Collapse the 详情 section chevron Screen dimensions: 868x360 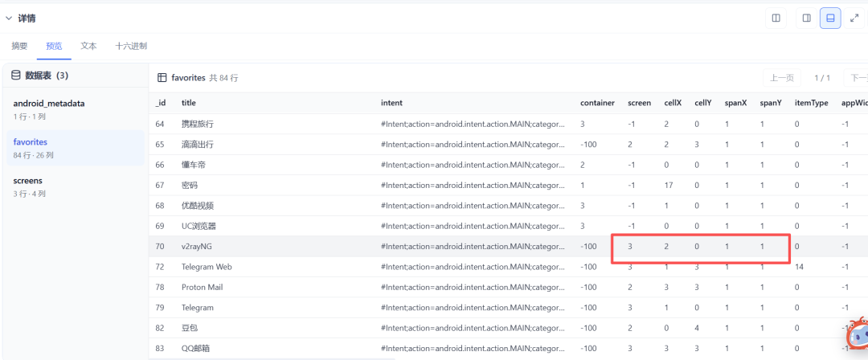(8, 18)
